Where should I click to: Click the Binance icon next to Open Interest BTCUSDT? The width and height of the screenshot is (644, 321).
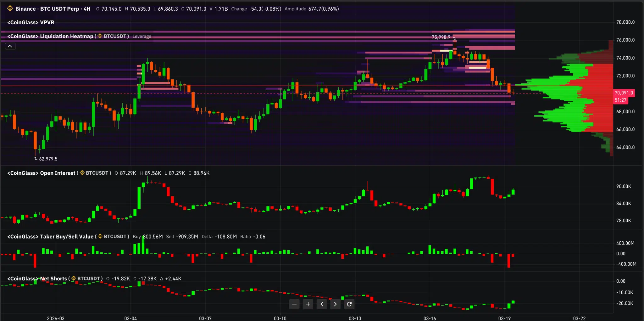pyautogui.click(x=81, y=173)
